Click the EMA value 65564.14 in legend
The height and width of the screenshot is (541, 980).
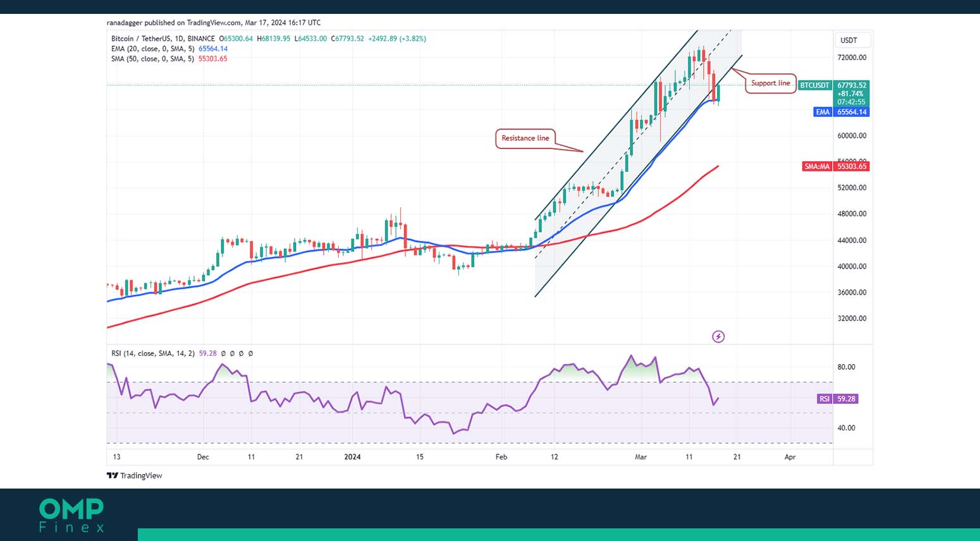click(x=213, y=49)
